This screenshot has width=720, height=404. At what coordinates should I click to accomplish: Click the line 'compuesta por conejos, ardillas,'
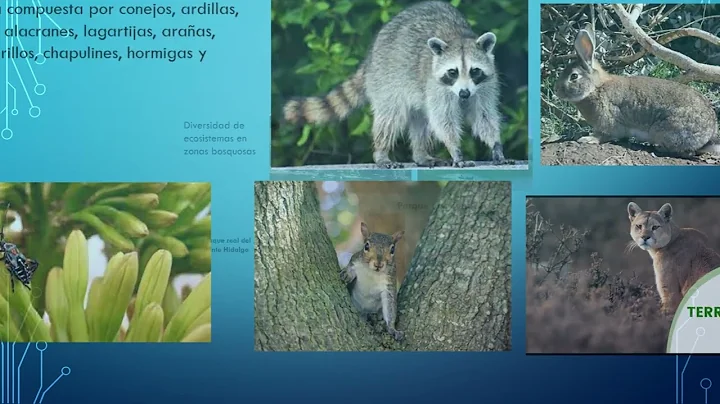point(122,10)
